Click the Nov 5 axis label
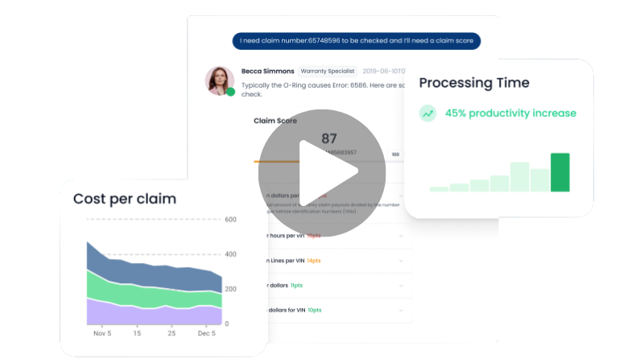 (102, 333)
